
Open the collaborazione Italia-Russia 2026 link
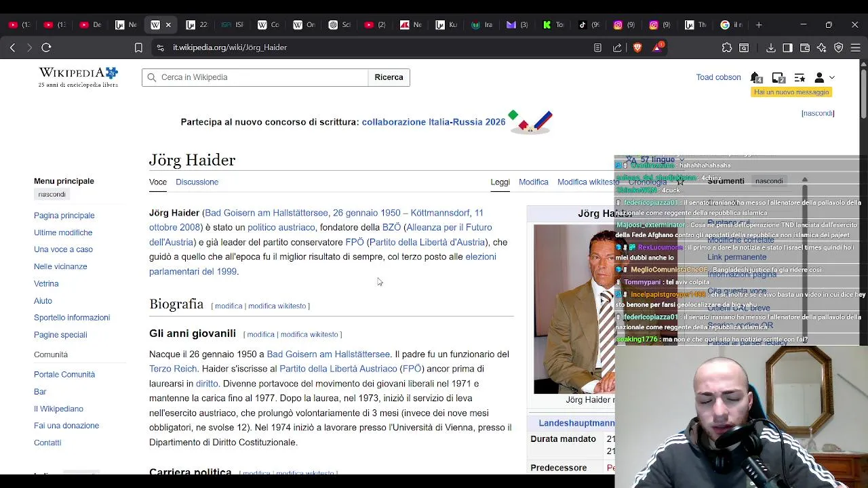coord(433,122)
